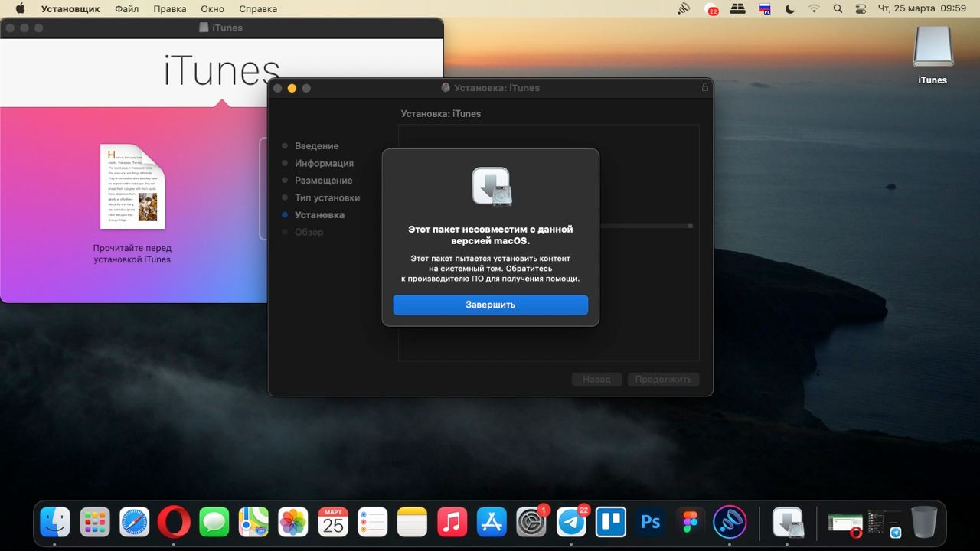
Task: Select the Информация step in installer sidebar
Action: tap(324, 163)
